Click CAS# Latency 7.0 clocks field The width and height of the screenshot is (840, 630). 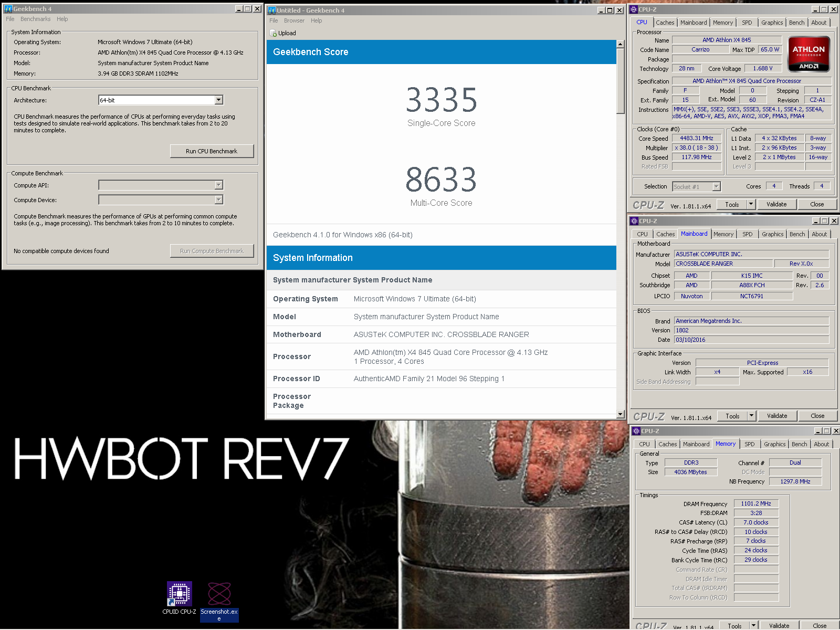(756, 522)
